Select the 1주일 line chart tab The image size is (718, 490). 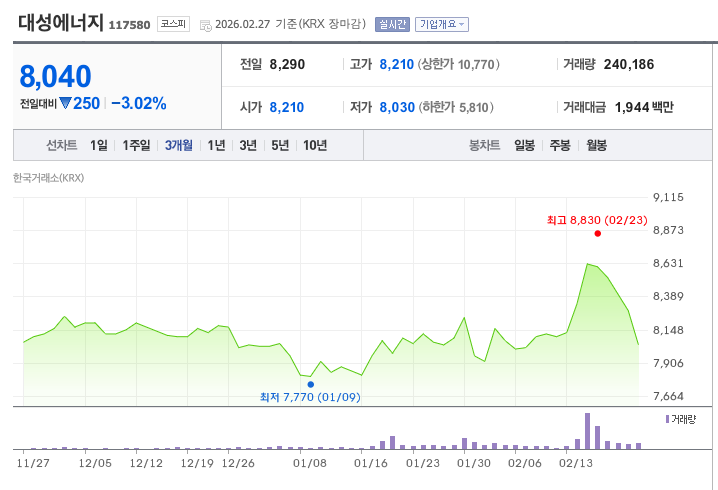(x=136, y=146)
